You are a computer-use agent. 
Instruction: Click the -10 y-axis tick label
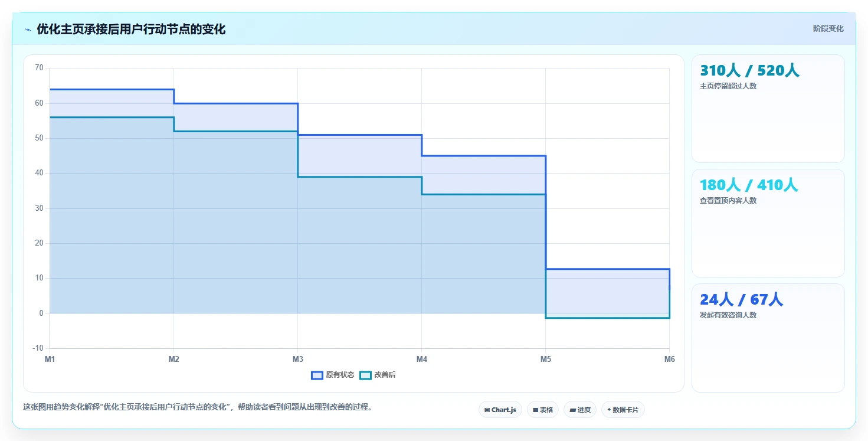(x=38, y=348)
